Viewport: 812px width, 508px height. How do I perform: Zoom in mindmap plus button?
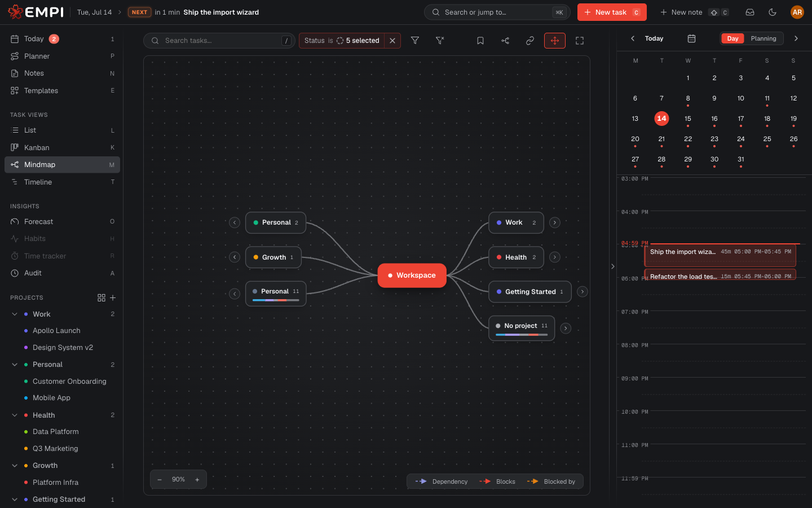pyautogui.click(x=197, y=479)
